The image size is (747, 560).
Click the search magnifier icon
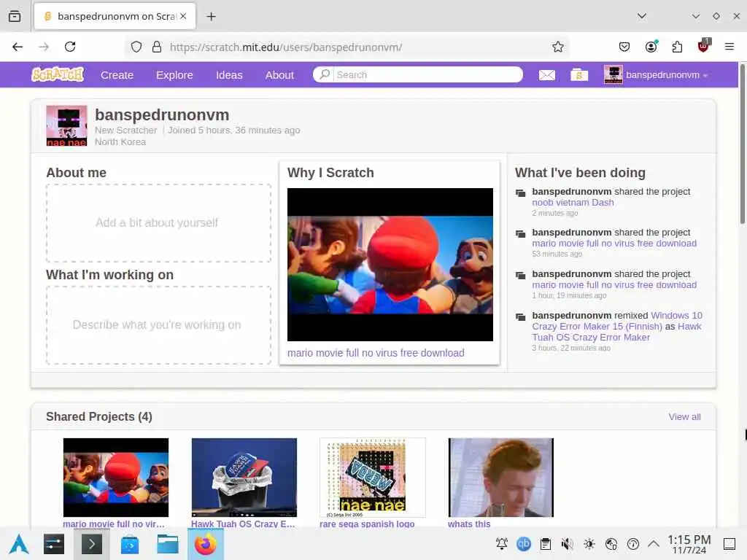[x=325, y=74]
